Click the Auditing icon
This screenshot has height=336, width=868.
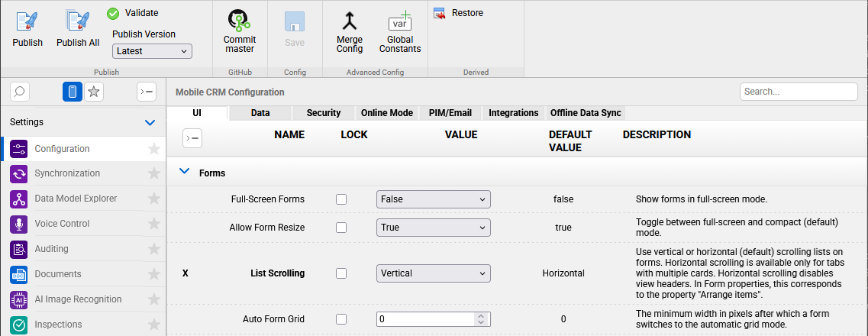click(x=19, y=249)
